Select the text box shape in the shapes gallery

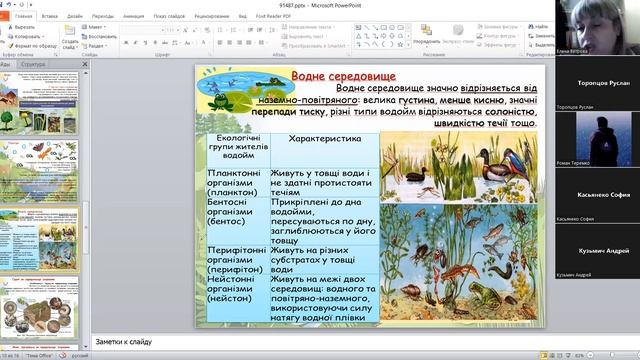358,28
